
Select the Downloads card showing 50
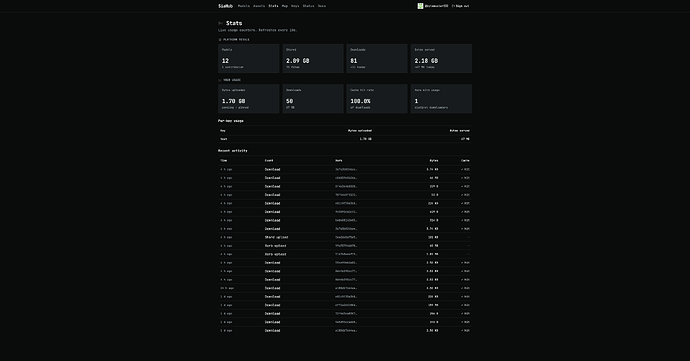tap(313, 99)
